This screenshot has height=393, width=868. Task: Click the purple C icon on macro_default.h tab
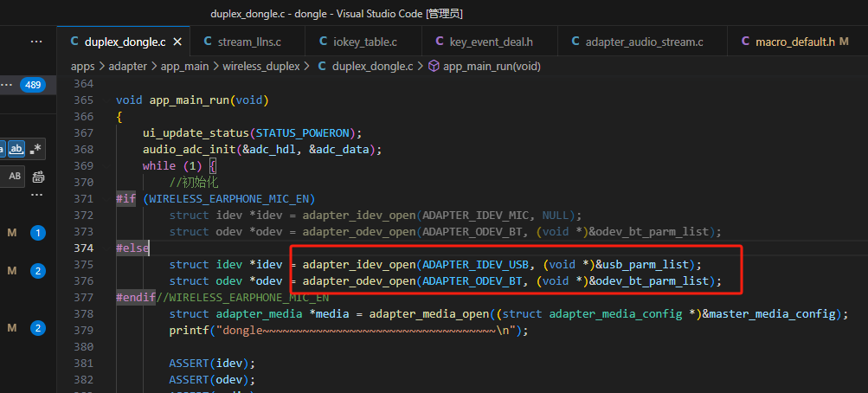pyautogui.click(x=745, y=42)
